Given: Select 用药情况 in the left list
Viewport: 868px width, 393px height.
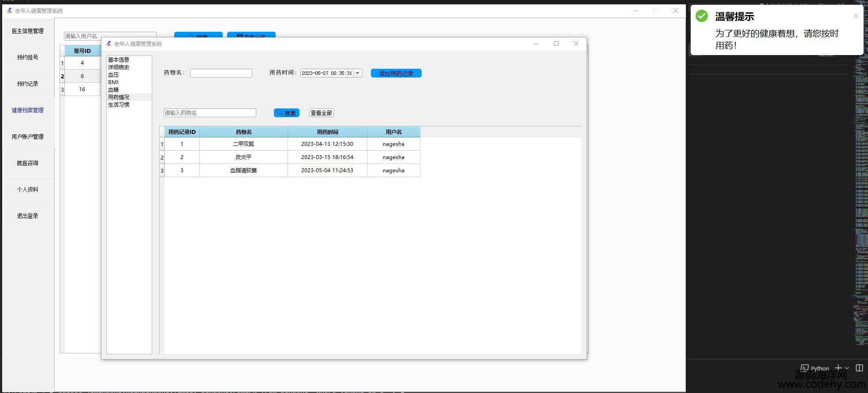Looking at the screenshot, I should (119, 97).
